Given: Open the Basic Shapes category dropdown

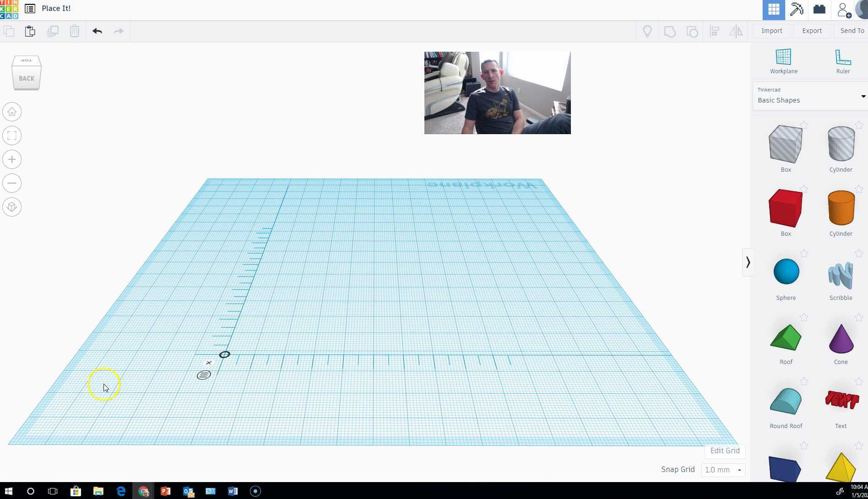Looking at the screenshot, I should pos(863,96).
